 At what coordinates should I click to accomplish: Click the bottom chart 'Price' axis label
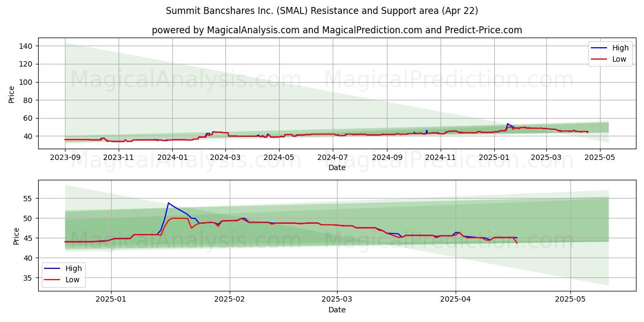[16, 236]
